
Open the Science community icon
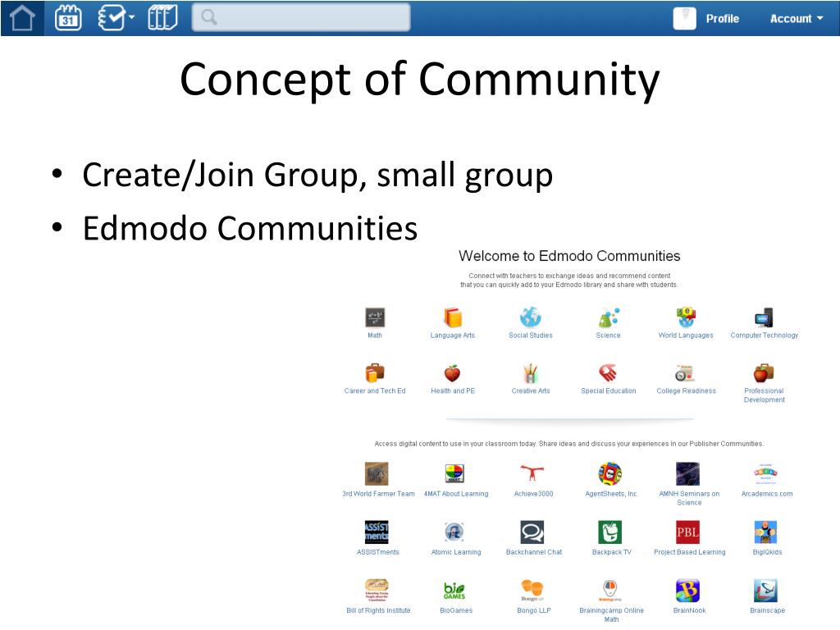pyautogui.click(x=609, y=317)
